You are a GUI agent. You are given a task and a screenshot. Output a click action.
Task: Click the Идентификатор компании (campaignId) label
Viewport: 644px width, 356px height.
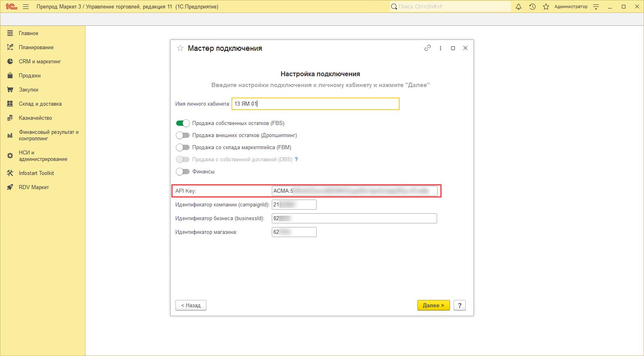coord(222,204)
